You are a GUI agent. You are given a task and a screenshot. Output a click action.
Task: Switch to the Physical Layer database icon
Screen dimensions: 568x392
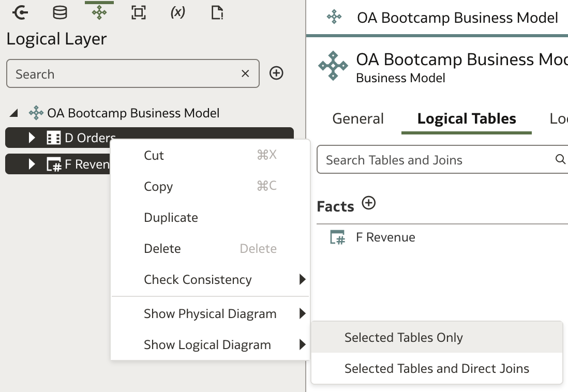(60, 13)
